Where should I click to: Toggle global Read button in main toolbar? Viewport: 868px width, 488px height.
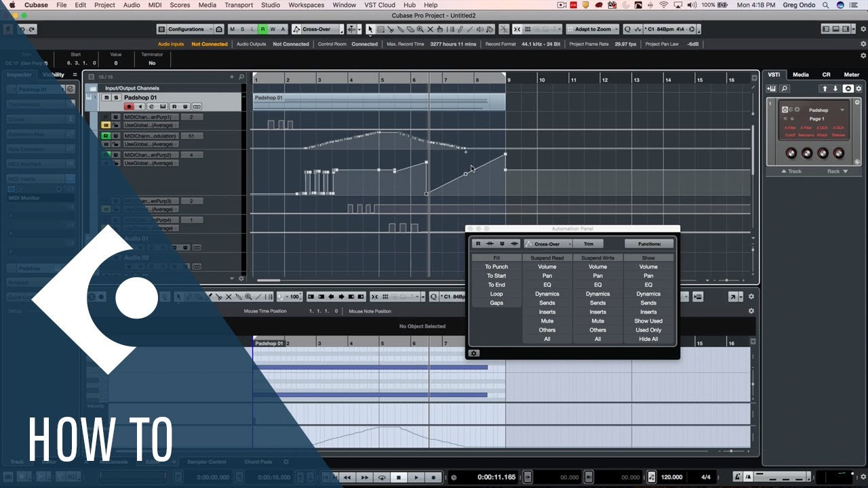(x=263, y=29)
